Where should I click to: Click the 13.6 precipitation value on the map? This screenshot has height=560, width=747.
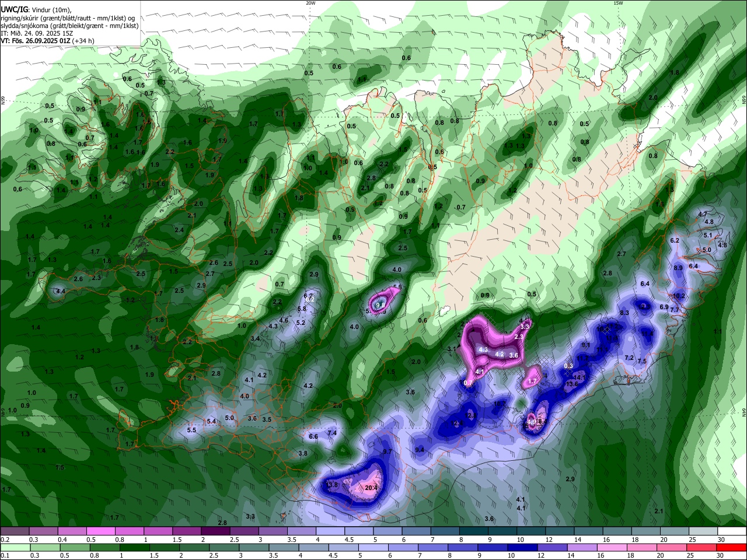click(x=572, y=384)
